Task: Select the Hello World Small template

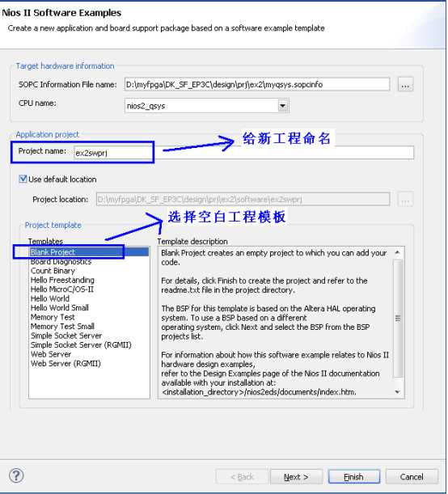Action: point(60,308)
